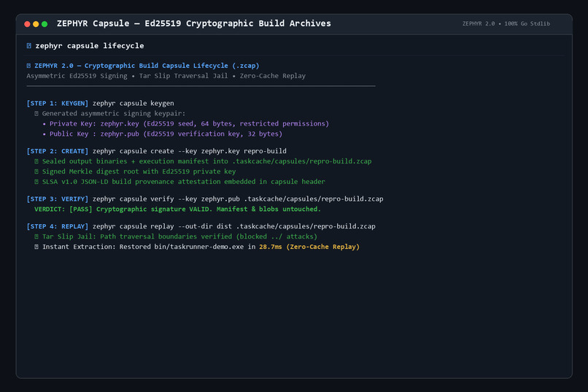Click the line 'Signed Merkle digest root with Ed25519 private key'

pos(139,172)
